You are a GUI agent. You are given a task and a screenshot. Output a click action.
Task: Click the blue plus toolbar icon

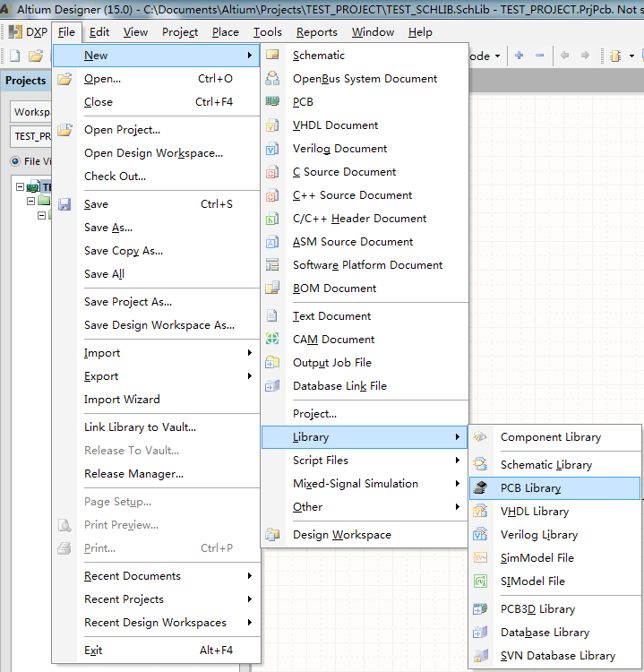(x=519, y=56)
